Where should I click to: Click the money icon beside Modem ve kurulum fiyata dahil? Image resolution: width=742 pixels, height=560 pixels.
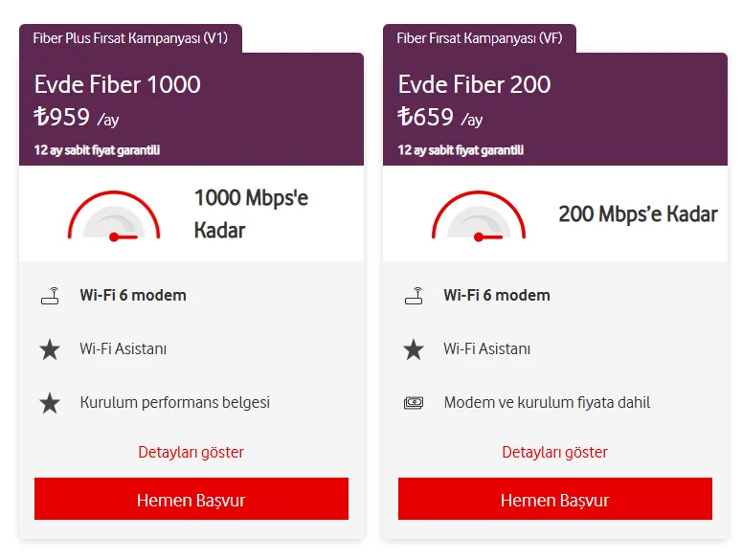414,403
